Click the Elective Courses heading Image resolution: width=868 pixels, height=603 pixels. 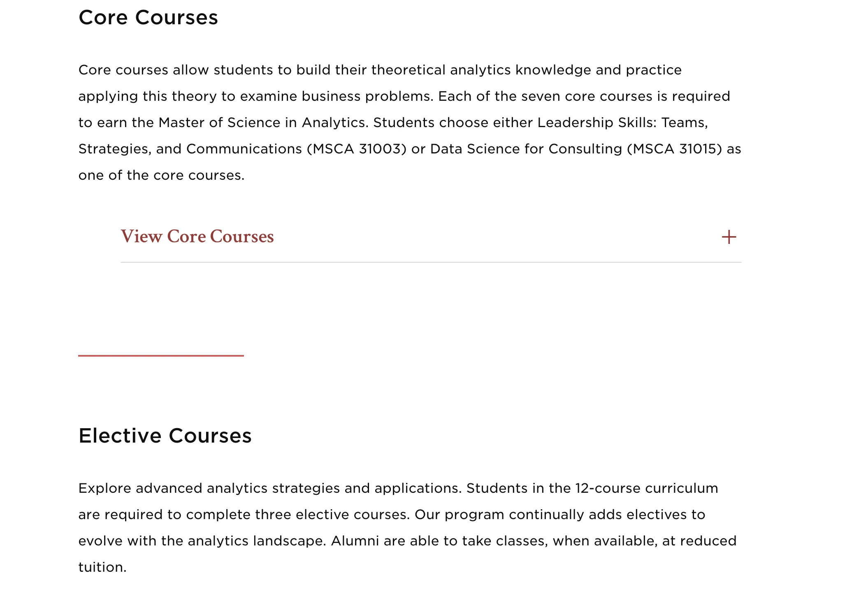(x=165, y=436)
